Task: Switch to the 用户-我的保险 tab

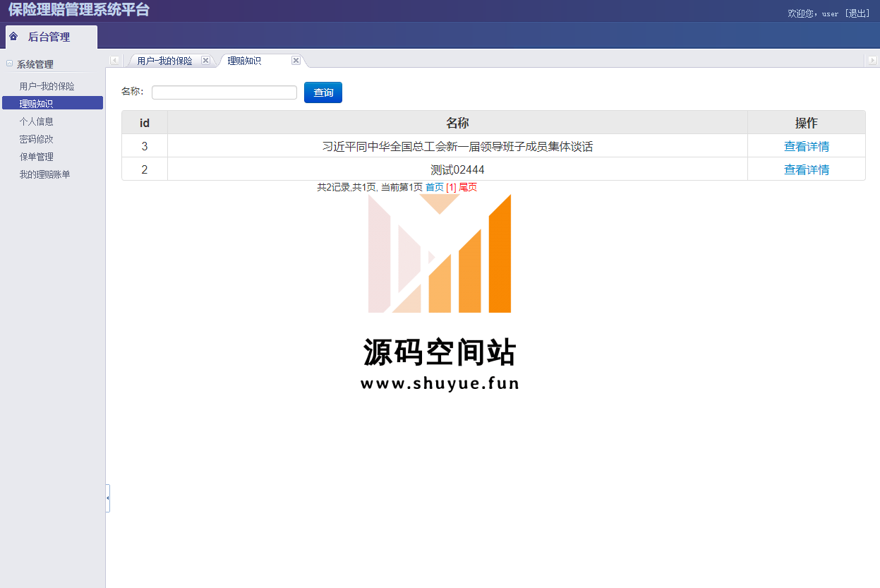Action: [164, 61]
